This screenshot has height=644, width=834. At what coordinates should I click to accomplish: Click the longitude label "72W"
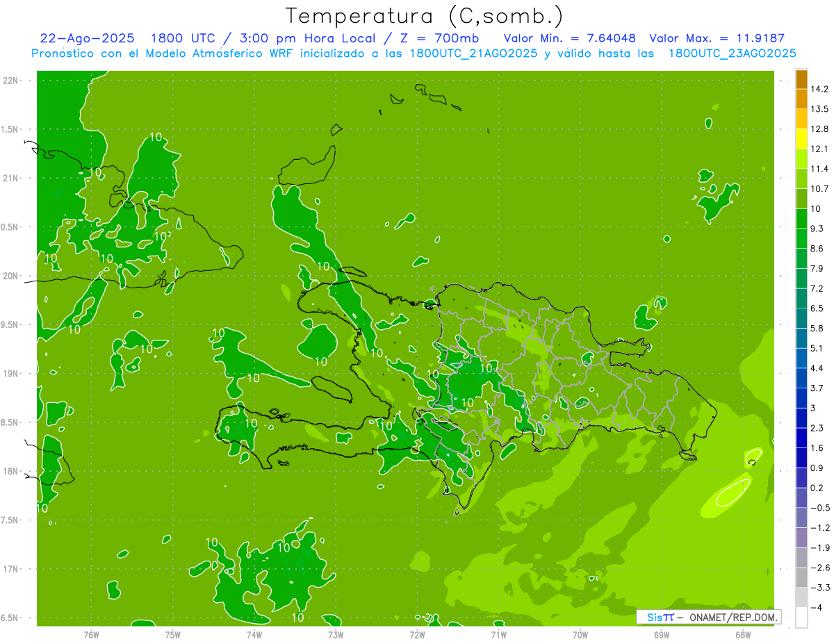417,635
